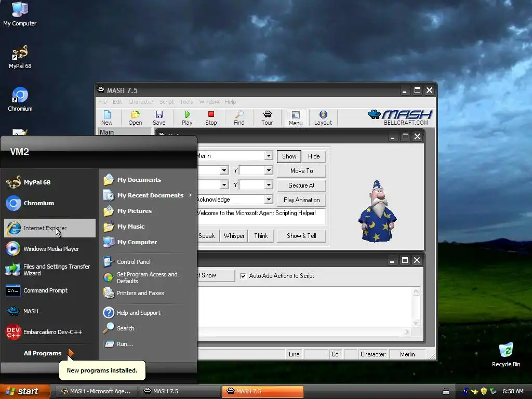Open the Tools menu in MASH
The width and height of the screenshot is (532, 399).
187,102
